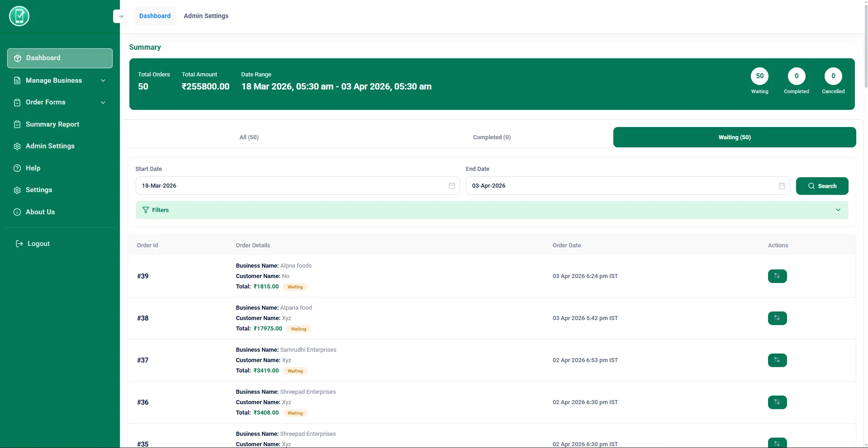Switch to the Dashboard top tab
The width and height of the screenshot is (868, 448).
[x=155, y=16]
